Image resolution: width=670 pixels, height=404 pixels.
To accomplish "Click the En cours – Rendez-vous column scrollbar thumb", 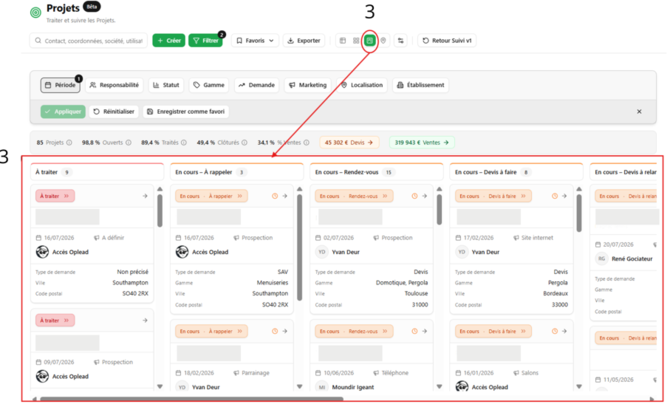I will [439, 209].
